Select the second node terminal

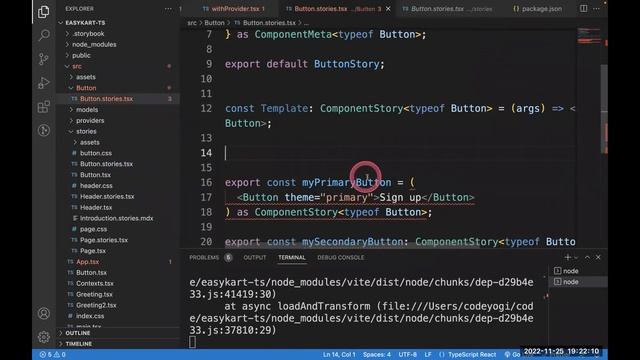[x=578, y=282]
